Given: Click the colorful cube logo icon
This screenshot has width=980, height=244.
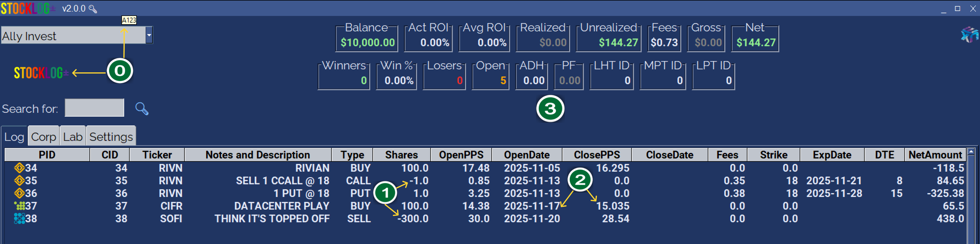Looking at the screenshot, I should (969, 35).
